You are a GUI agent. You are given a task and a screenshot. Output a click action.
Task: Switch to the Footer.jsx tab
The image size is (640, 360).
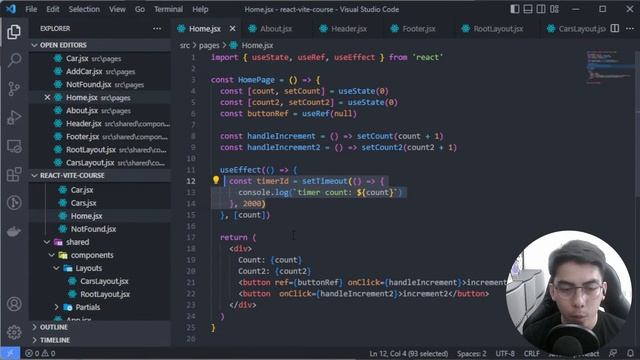coord(419,29)
